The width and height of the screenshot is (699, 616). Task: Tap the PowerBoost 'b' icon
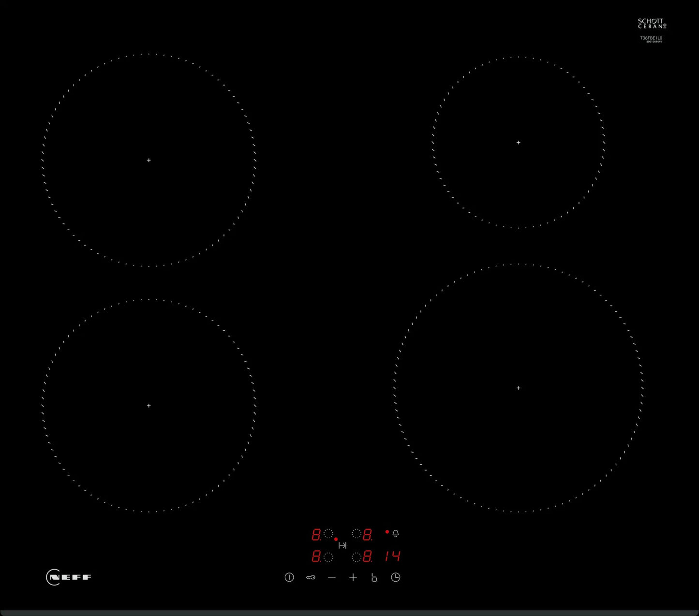pos(374,577)
